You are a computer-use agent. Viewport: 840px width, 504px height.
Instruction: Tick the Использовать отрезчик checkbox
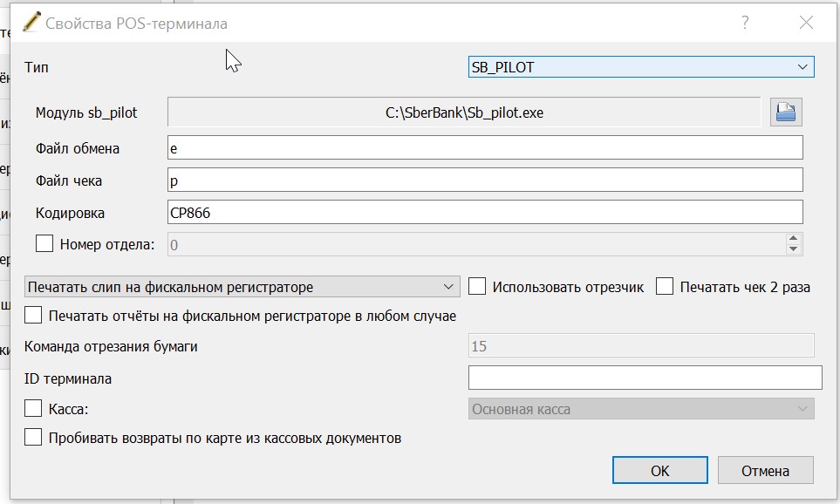coord(477,287)
